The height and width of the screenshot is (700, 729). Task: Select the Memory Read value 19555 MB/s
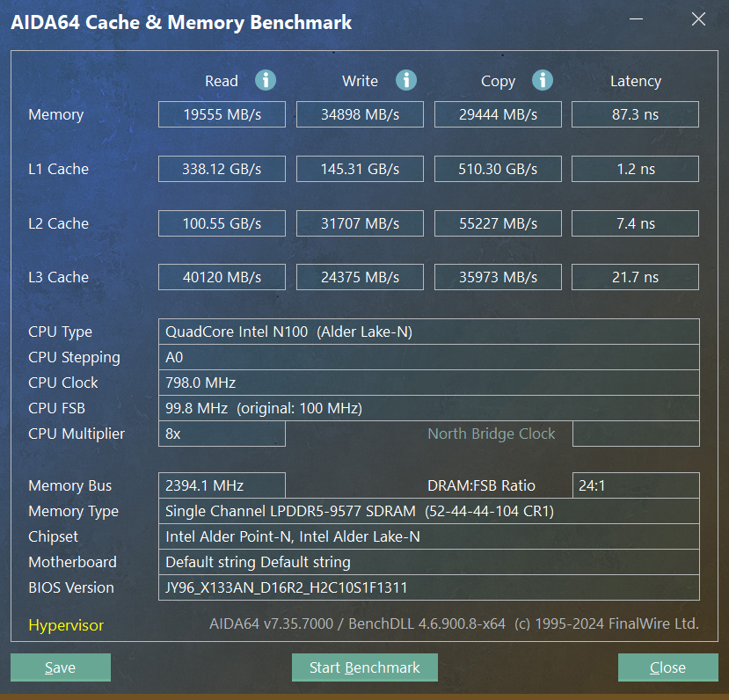click(222, 114)
